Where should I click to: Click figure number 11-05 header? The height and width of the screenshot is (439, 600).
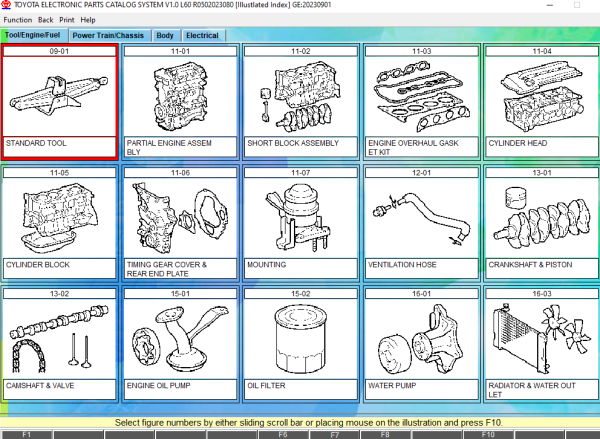[59, 173]
